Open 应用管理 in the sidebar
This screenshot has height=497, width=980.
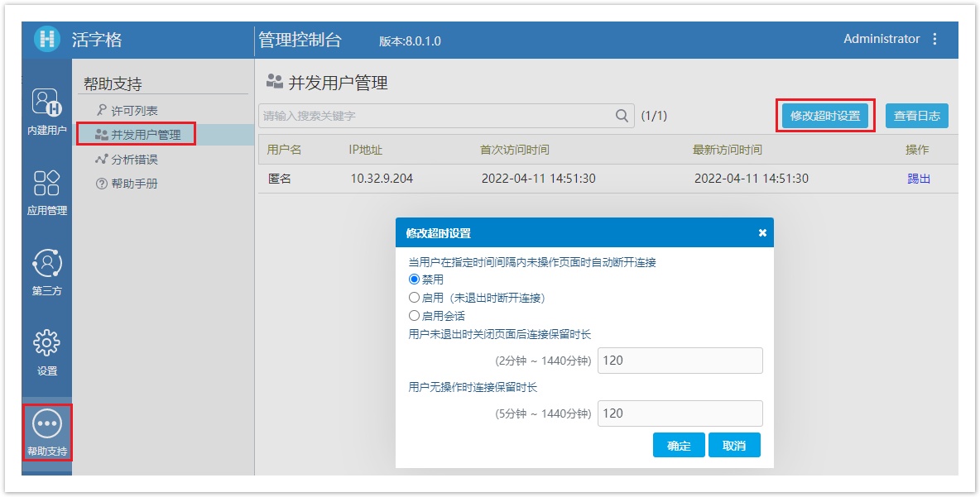pyautogui.click(x=47, y=184)
